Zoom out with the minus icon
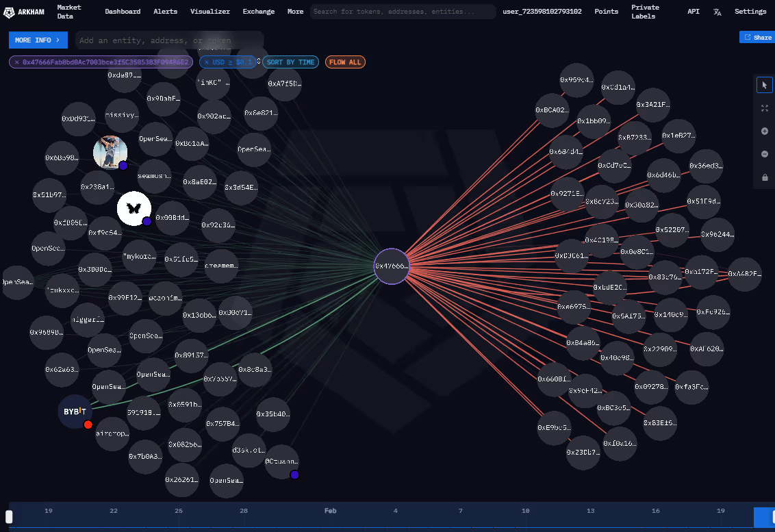Image resolution: width=775 pixels, height=532 pixels. [x=765, y=154]
